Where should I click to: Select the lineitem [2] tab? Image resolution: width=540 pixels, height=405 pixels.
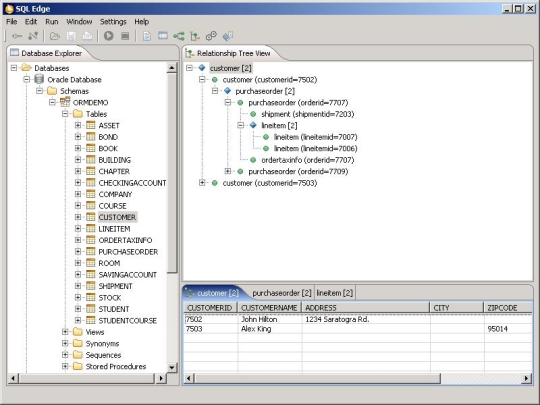[334, 293]
